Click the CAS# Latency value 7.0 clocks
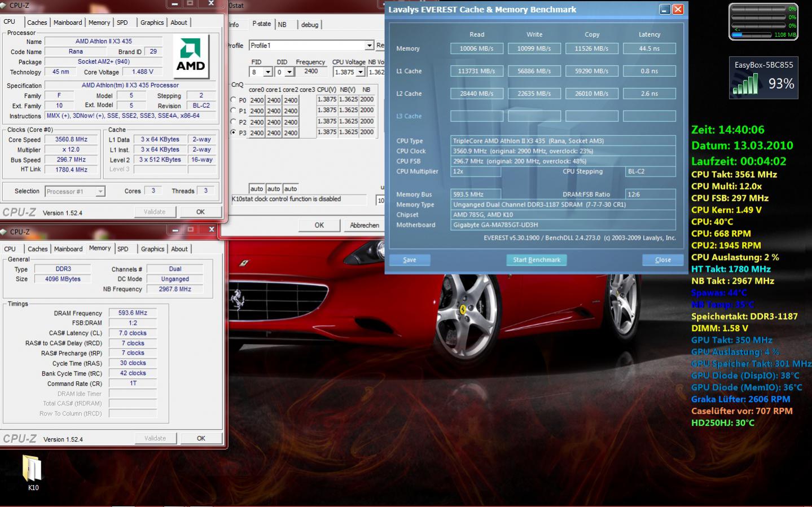Image resolution: width=812 pixels, height=507 pixels. 133,333
